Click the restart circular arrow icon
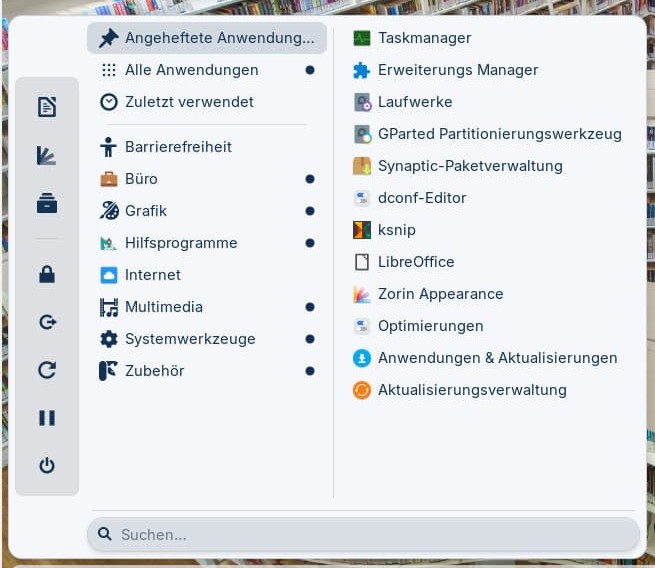655x568 pixels. (x=47, y=370)
